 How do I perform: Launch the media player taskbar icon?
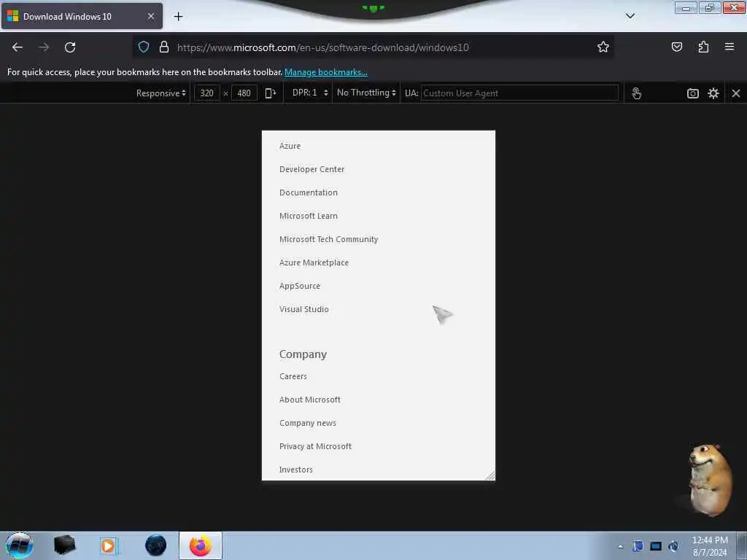point(108,545)
